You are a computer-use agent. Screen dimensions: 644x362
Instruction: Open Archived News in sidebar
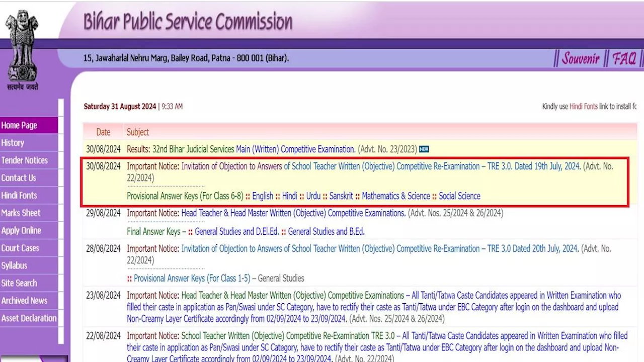click(x=29, y=301)
